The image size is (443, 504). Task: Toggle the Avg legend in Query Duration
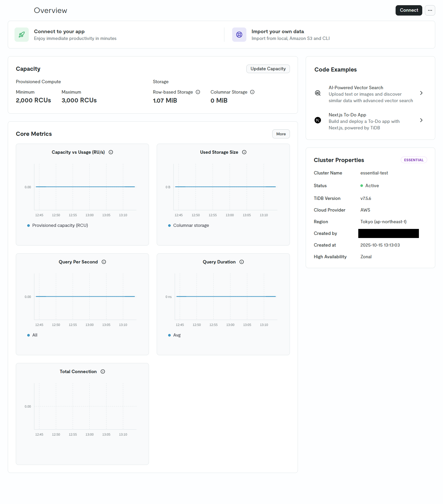point(177,335)
